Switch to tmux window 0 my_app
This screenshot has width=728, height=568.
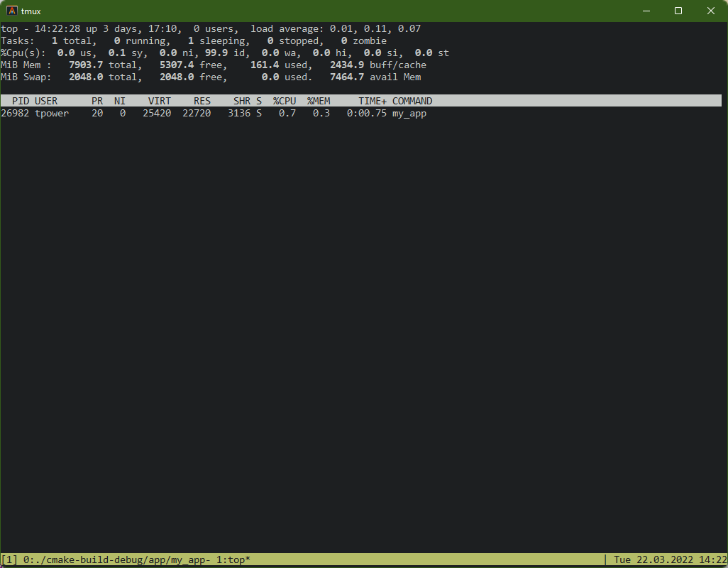[x=114, y=560]
